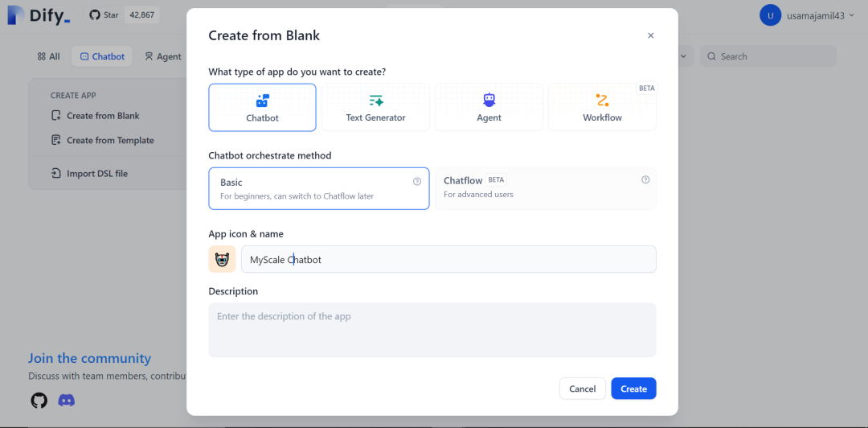Open the GitHub community icon link
This screenshot has height=428, width=868.
(39, 400)
